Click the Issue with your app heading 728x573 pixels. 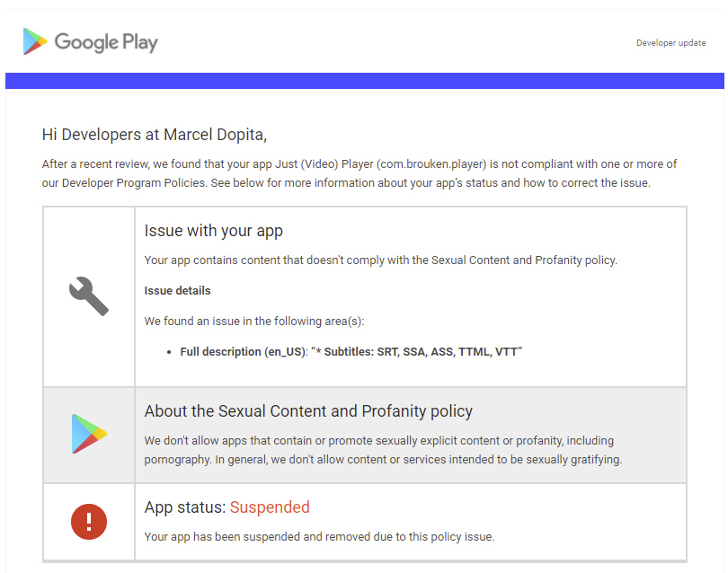[x=214, y=231]
